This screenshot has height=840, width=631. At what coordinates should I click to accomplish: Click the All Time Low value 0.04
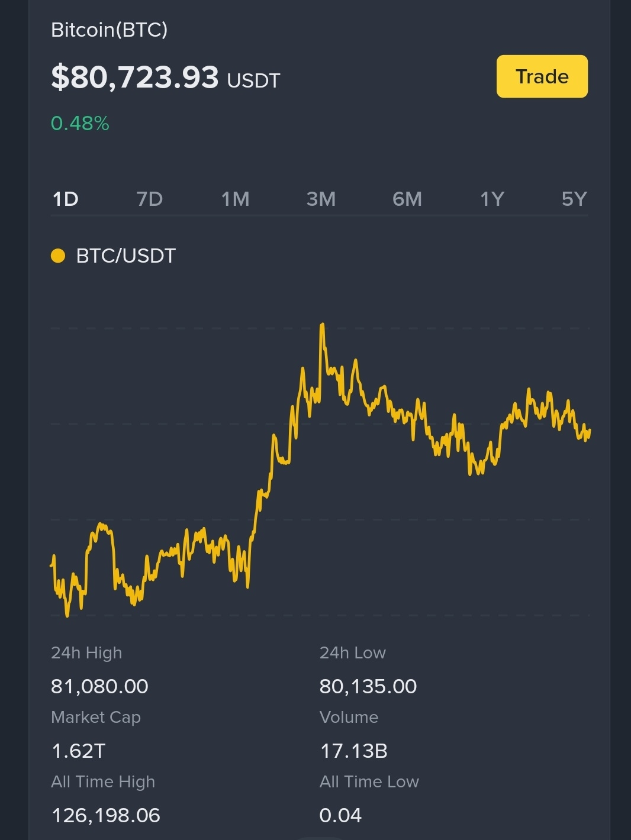pos(340,815)
